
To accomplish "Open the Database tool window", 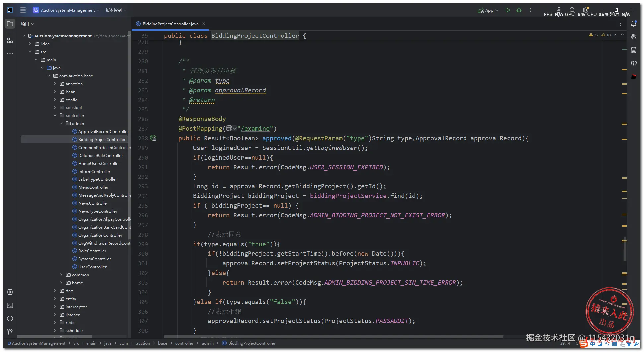I will 634,50.
